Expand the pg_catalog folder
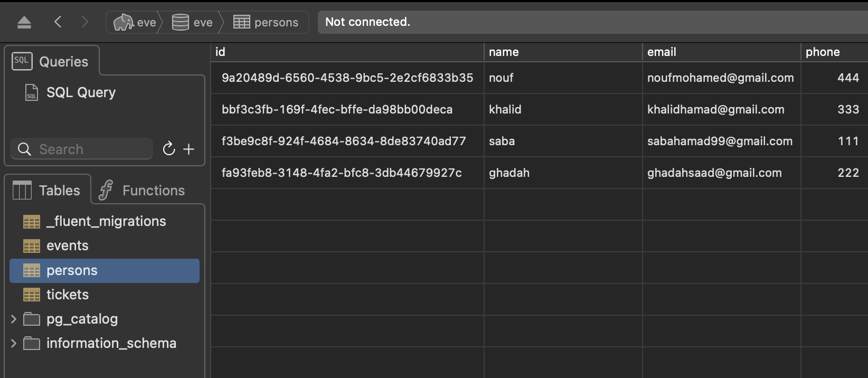The image size is (868, 378). [13, 319]
